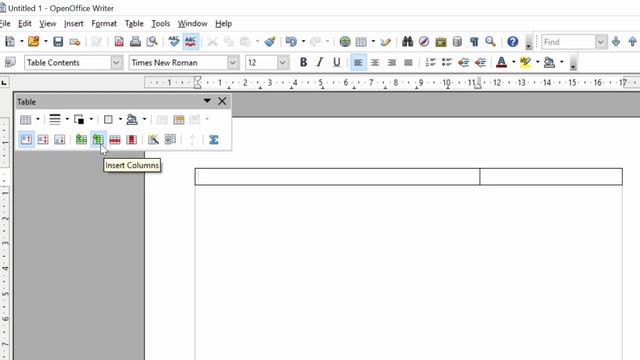Viewport: 640px width, 360px height.
Task: Click Delete Row icon in Table toolbar
Action: 115,140
